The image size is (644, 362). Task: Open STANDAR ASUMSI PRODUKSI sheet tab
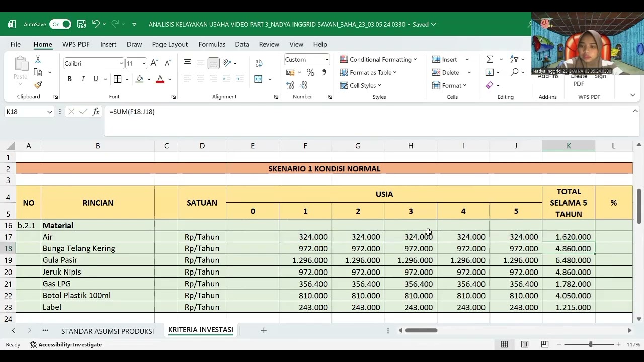coord(108,331)
